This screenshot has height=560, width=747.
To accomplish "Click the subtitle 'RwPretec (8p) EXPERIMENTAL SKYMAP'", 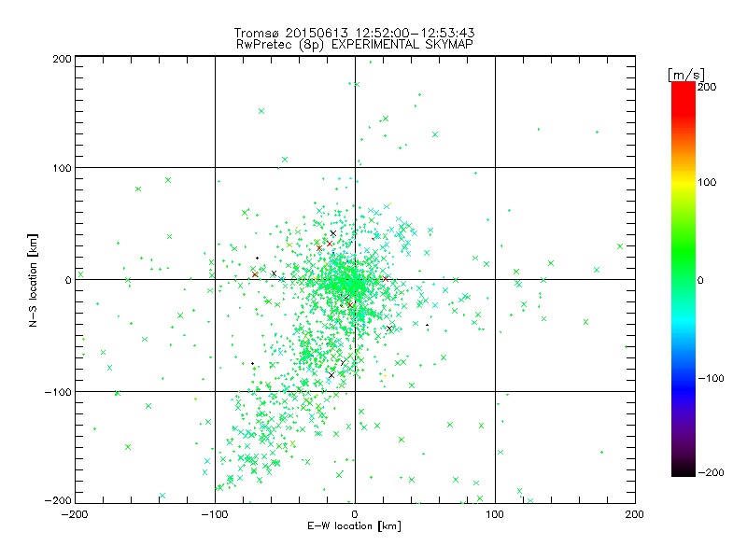I will (355, 45).
